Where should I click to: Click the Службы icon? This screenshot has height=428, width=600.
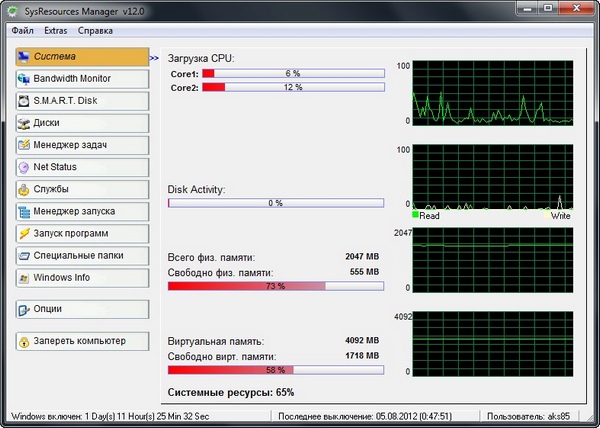24,189
